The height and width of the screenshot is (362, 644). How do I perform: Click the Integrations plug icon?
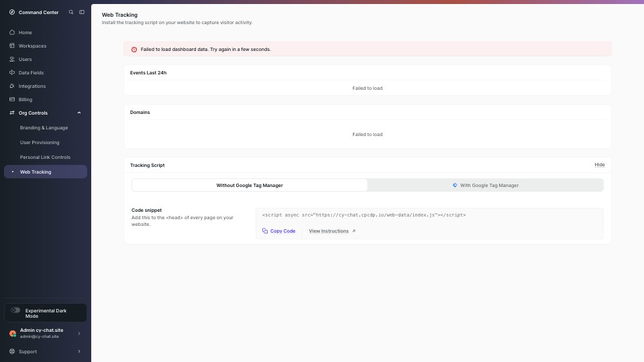(x=12, y=86)
